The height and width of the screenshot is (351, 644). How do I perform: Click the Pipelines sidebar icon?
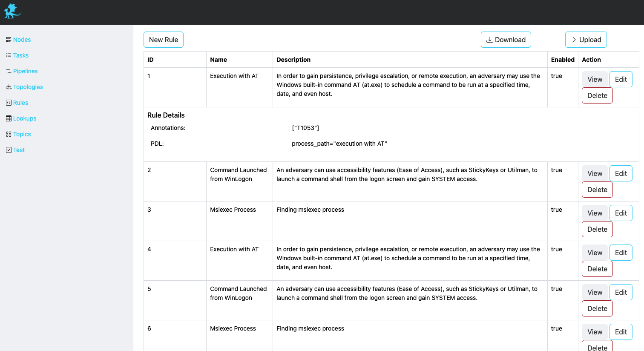(9, 71)
